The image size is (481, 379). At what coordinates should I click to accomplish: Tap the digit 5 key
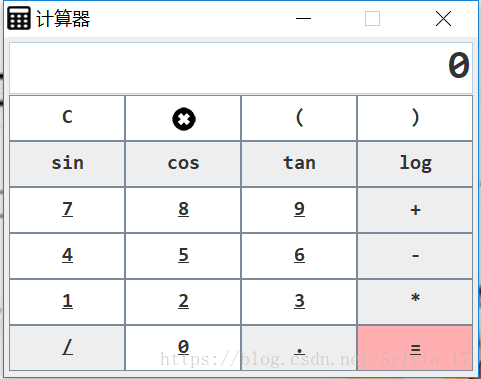pyautogui.click(x=183, y=256)
